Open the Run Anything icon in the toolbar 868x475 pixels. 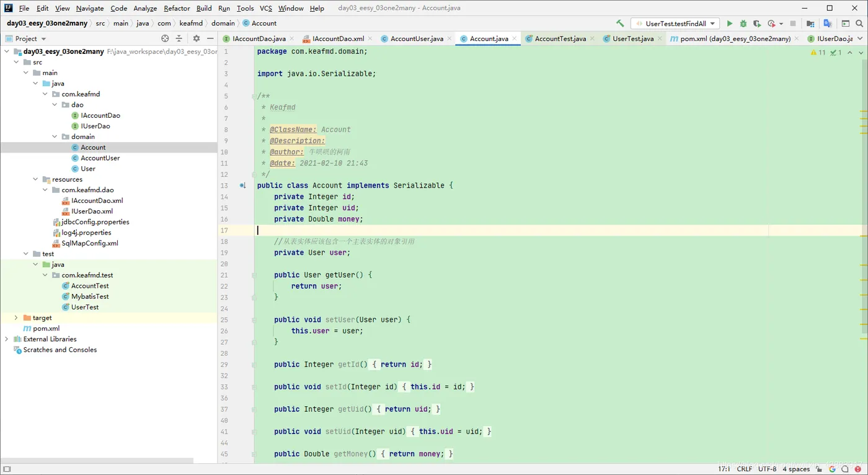(x=846, y=24)
